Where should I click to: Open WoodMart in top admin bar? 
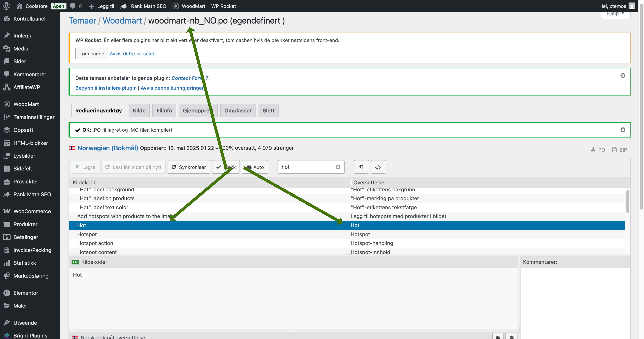click(189, 6)
